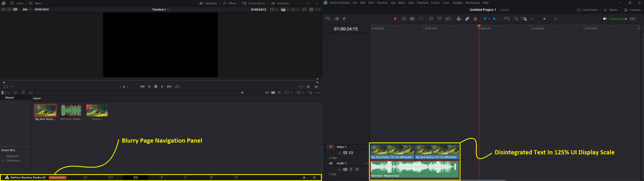Open Project Manager home icon
644x181 pixels.
pyautogui.click(x=304, y=177)
